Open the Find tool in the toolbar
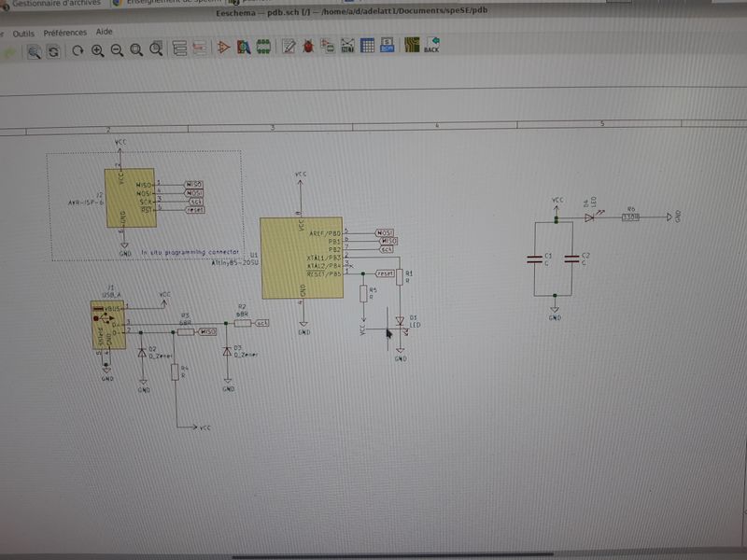This screenshot has height=560, width=747. (34, 50)
